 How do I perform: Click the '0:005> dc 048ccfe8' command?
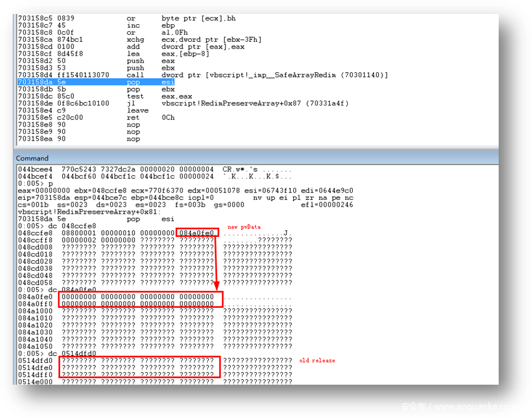point(57,226)
